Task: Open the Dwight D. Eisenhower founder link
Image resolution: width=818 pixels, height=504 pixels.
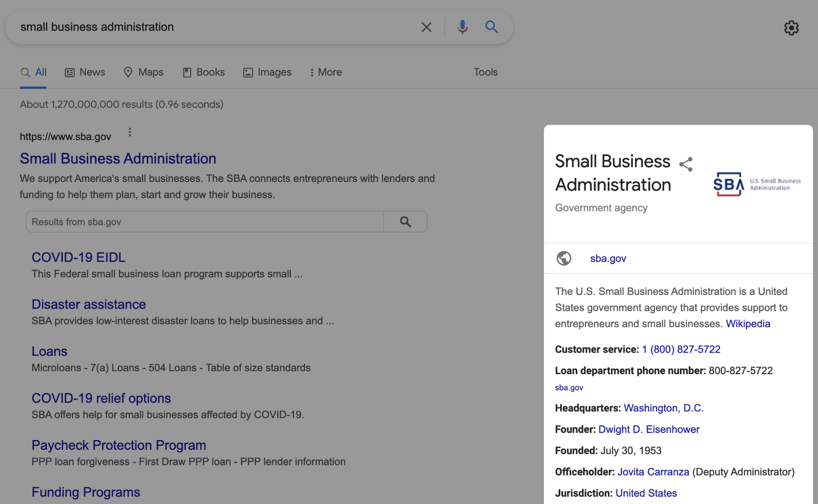Action: click(649, 429)
